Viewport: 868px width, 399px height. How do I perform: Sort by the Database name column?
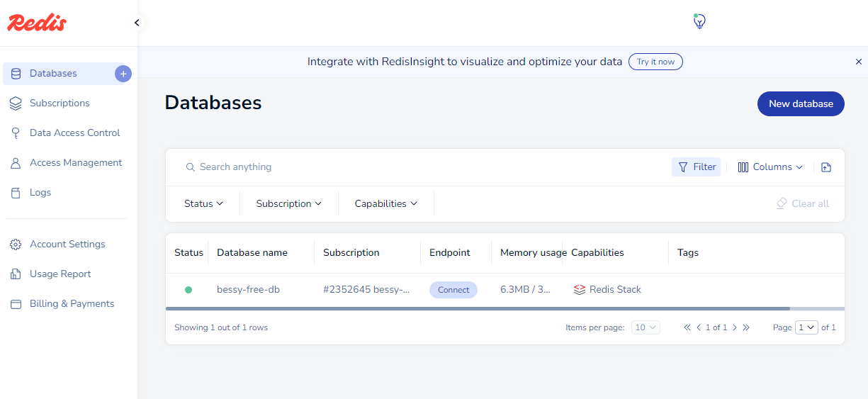[x=252, y=252]
